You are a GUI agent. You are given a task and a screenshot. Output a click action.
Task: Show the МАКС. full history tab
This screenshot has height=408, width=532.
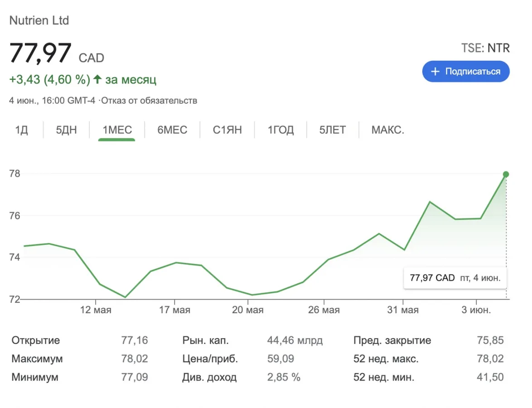click(388, 130)
